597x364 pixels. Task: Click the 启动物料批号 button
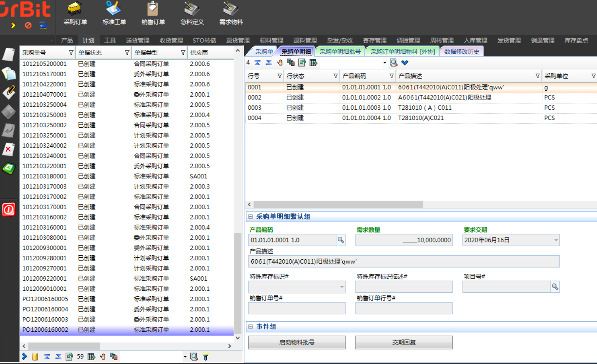(297, 343)
